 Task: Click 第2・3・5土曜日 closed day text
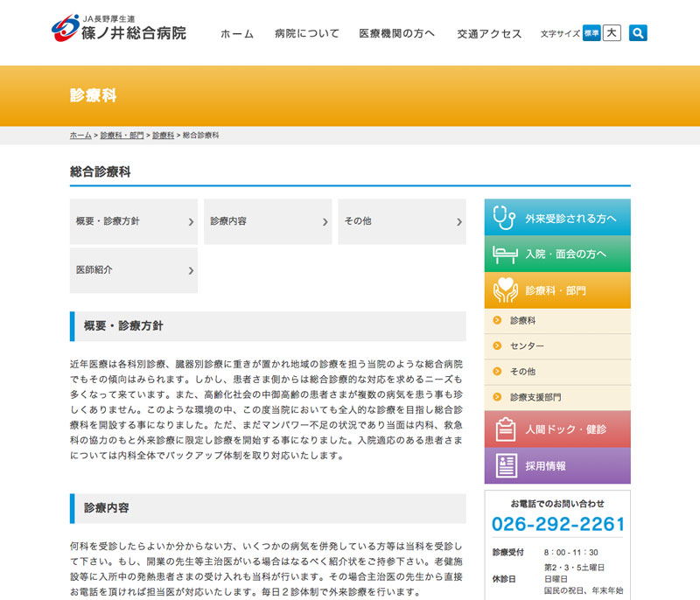pos(574,568)
